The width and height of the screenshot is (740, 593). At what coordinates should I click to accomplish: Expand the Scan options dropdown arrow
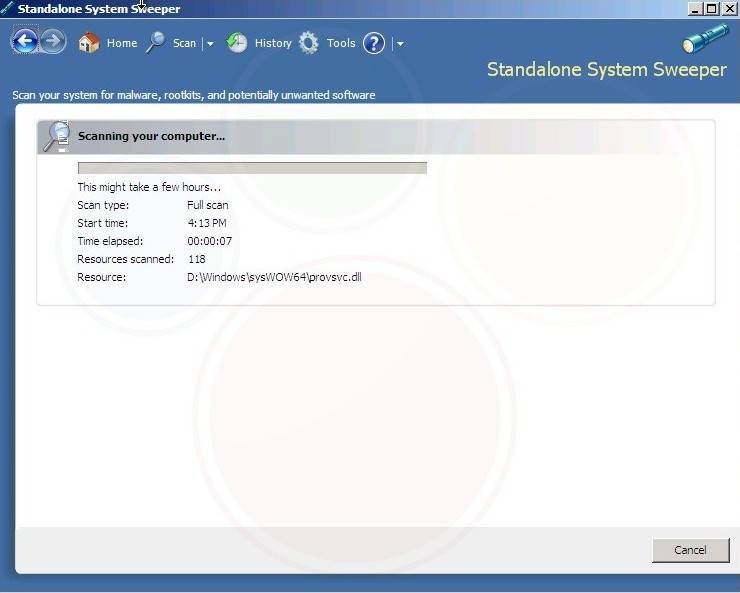pos(210,44)
